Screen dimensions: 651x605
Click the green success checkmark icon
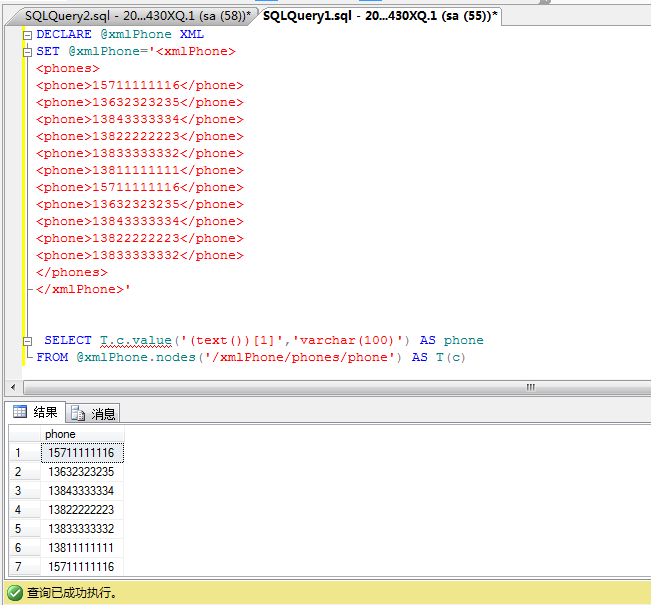coord(14,593)
